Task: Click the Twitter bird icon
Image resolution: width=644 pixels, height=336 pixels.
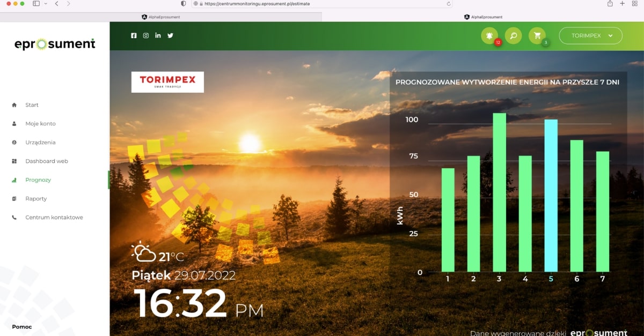Action: (170, 35)
